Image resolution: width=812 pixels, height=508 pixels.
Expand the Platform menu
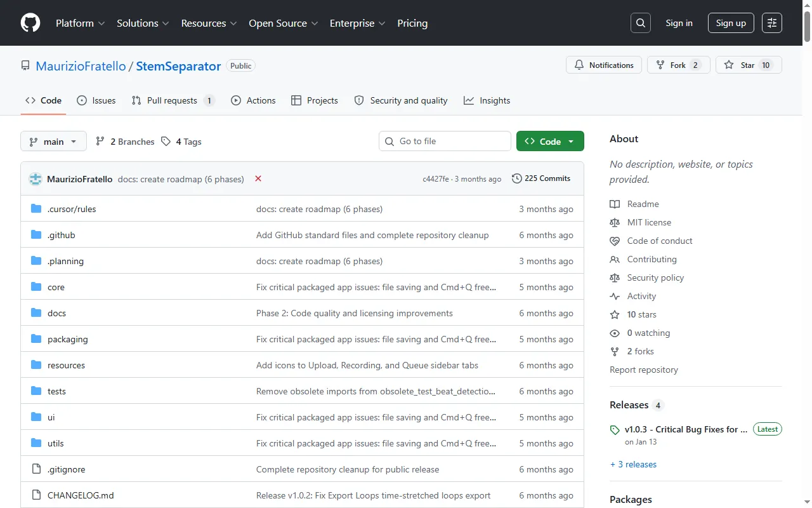click(x=80, y=23)
